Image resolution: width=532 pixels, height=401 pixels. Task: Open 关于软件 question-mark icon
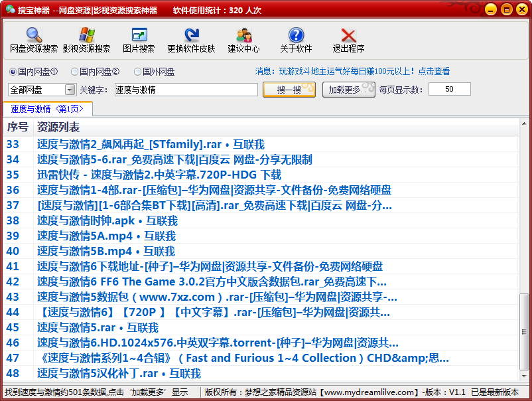click(296, 40)
